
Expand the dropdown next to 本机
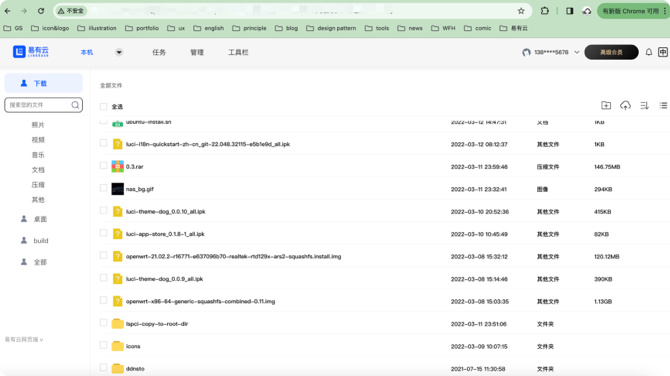[119, 52]
